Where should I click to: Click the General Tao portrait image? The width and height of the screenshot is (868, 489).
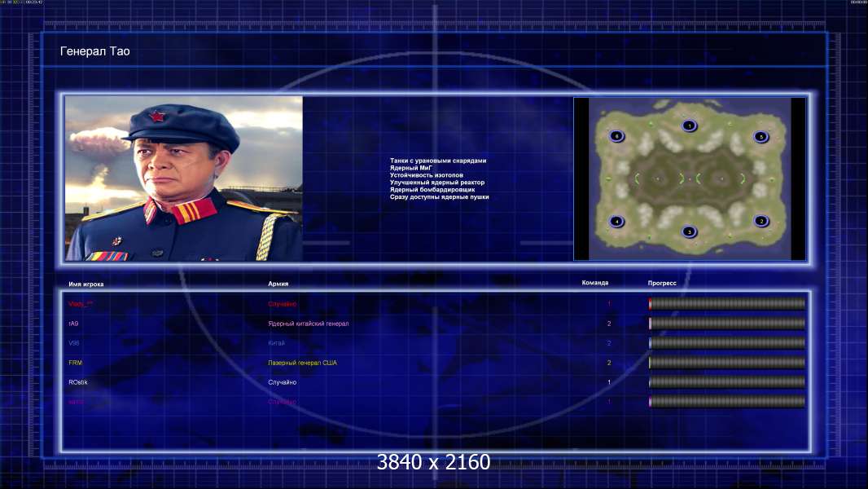pos(184,178)
